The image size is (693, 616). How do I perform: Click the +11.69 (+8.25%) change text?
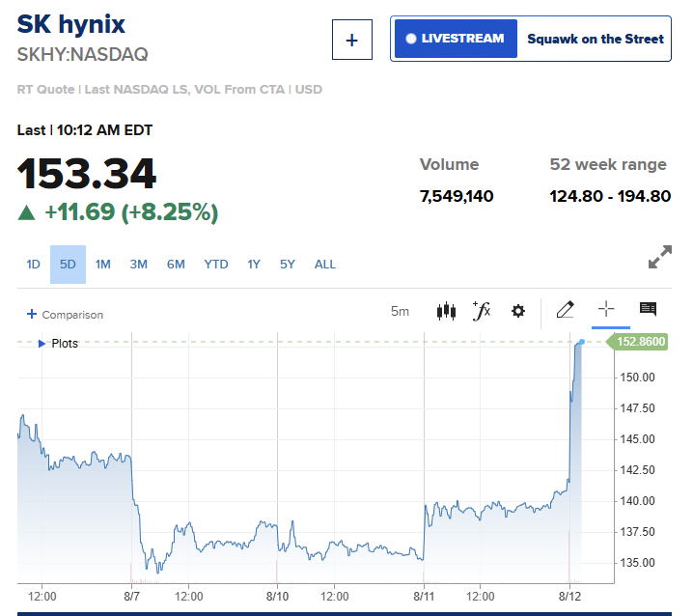131,211
